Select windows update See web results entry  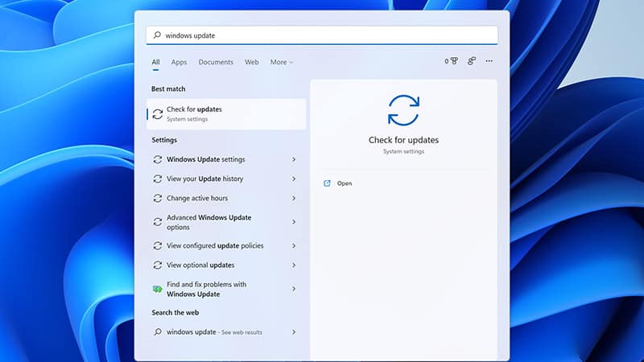225,332
